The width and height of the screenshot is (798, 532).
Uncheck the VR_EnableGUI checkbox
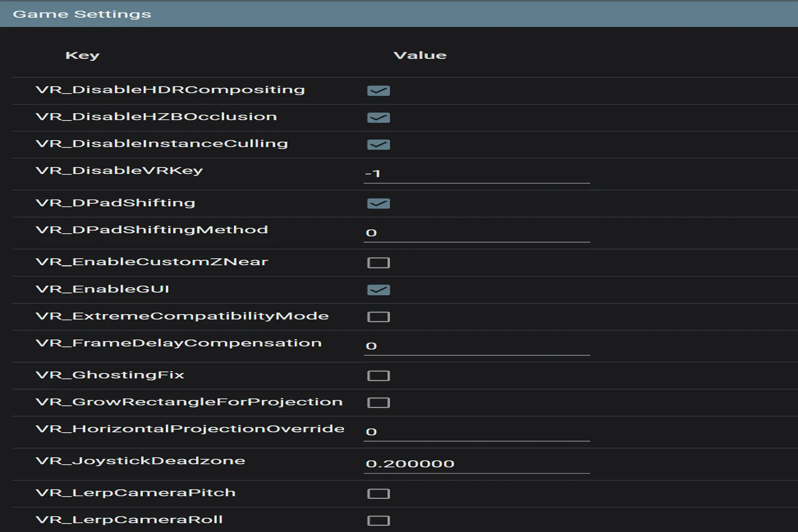coord(378,290)
